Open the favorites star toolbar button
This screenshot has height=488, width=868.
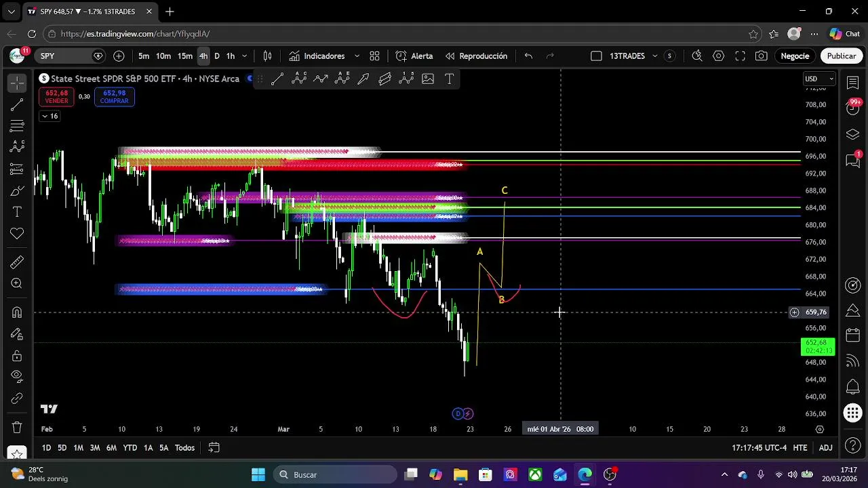[x=17, y=453]
